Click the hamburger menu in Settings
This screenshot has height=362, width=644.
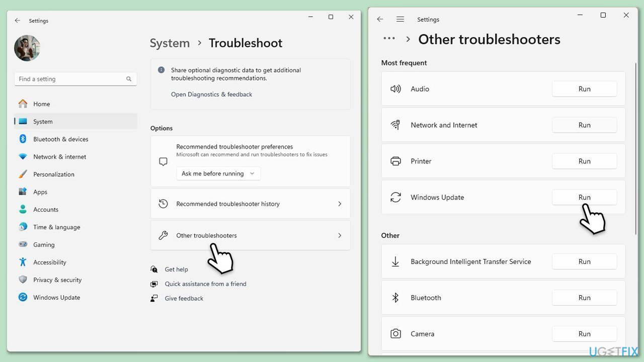tap(400, 19)
